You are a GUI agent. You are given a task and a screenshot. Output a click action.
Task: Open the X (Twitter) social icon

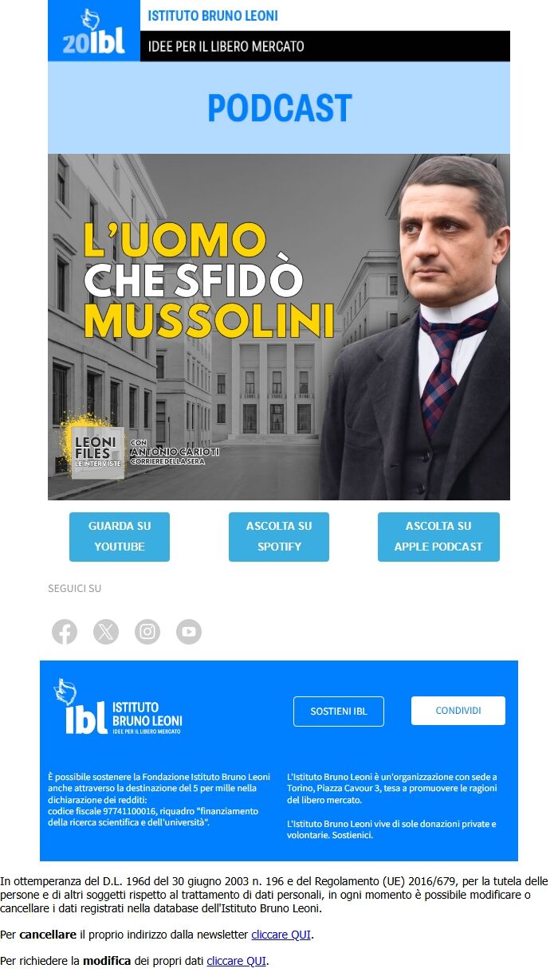[x=106, y=632]
